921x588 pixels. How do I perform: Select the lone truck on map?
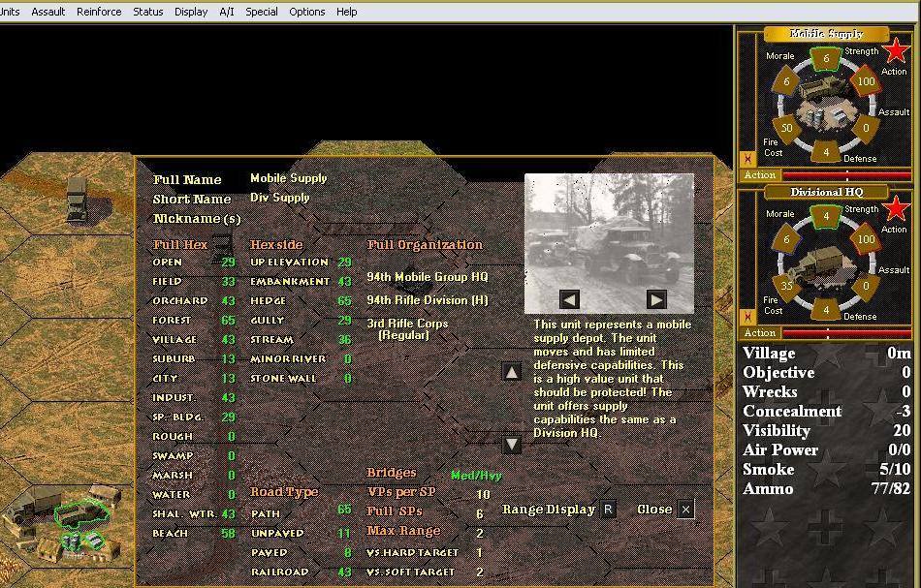[77, 201]
